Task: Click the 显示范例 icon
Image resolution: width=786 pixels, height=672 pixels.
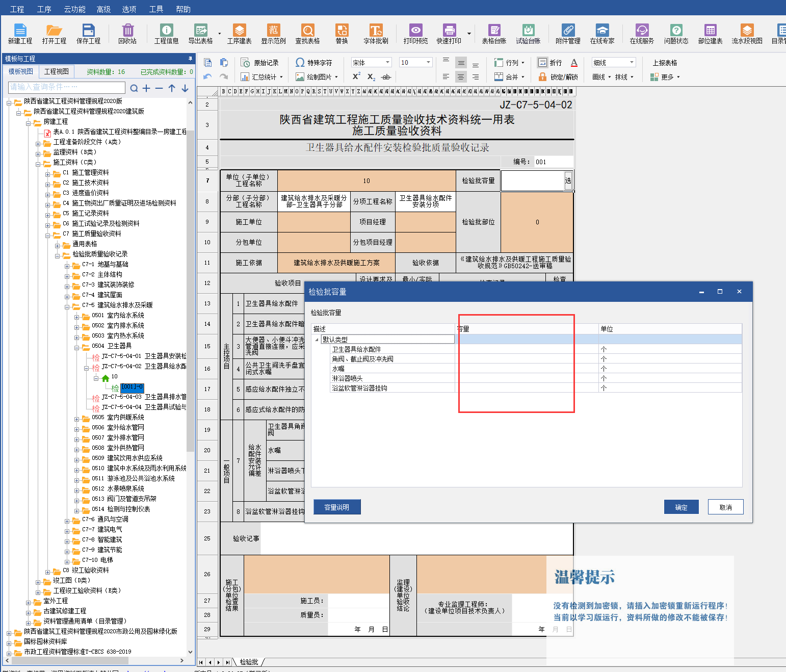Action: click(273, 34)
